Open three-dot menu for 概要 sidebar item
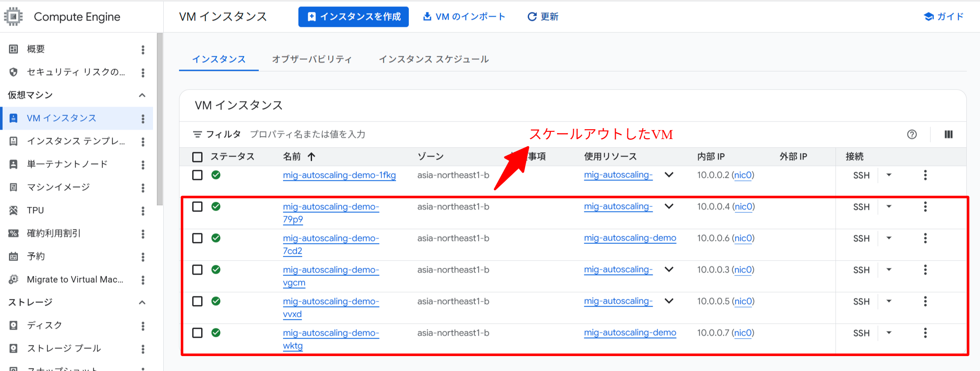Screen dimensions: 980x371 coord(143,49)
